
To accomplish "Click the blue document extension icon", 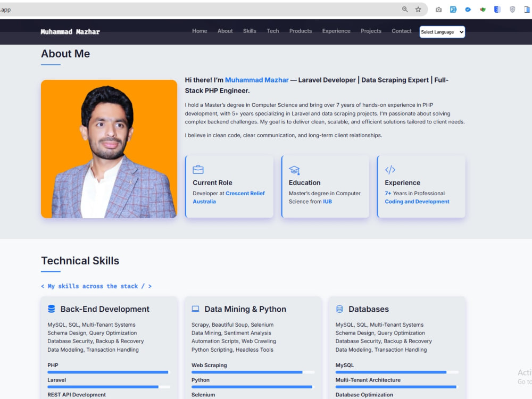I will pos(497,10).
